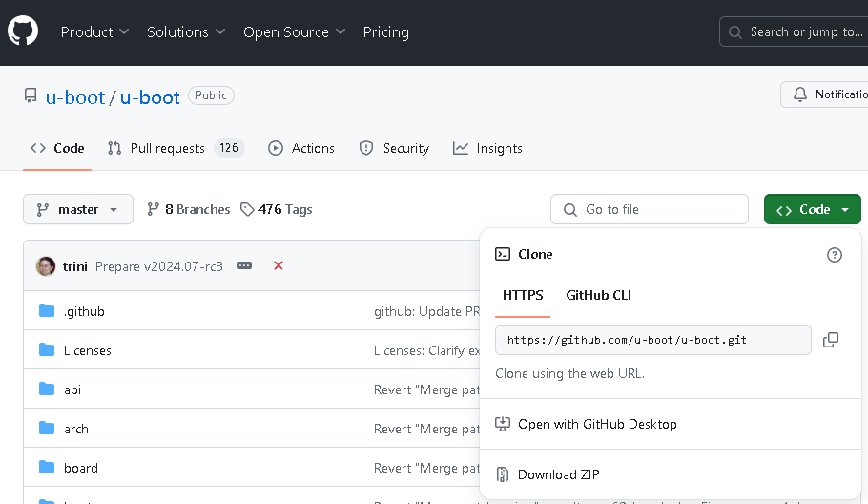Image resolution: width=868 pixels, height=504 pixels.
Task: Click the red failed status X icon
Action: coord(279,266)
